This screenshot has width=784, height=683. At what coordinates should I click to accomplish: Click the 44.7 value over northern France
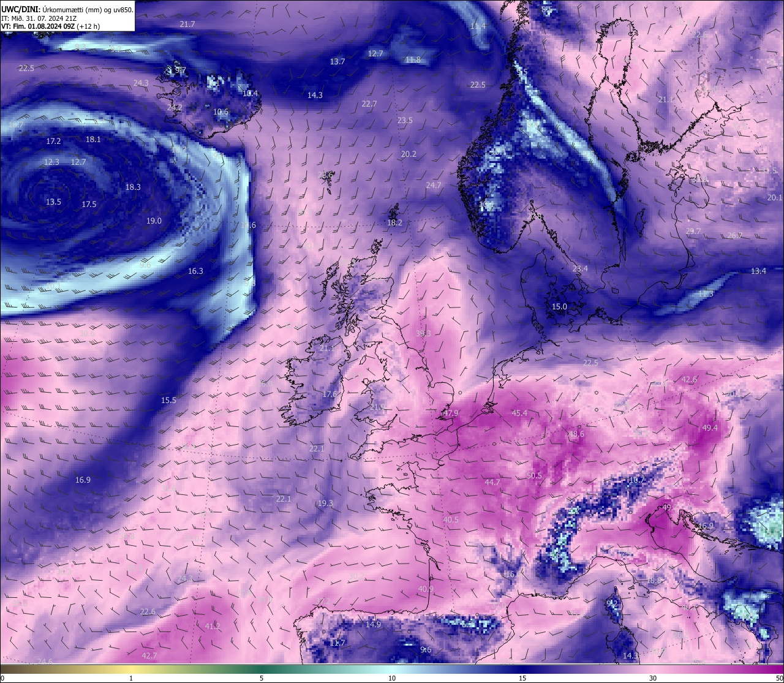[x=492, y=482]
